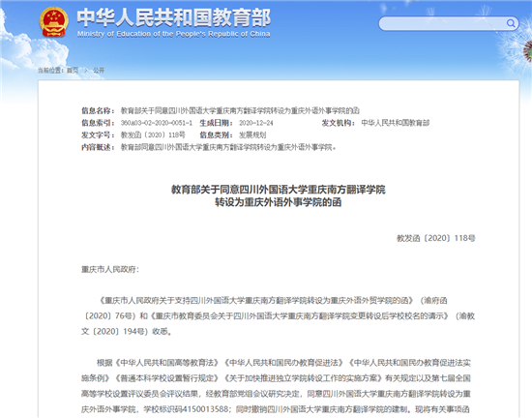Select metadata value 教发函〔2020〕118号
This screenshot has width=532, height=418.
click(x=153, y=135)
